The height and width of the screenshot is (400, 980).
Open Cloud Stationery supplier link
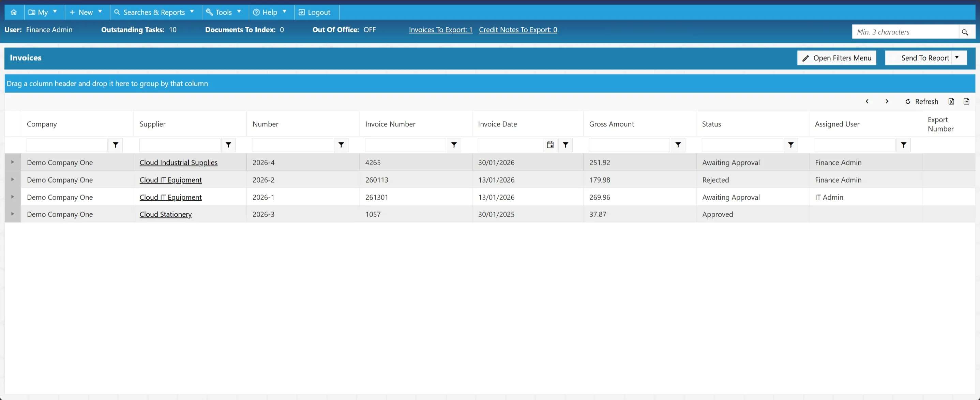pos(165,214)
